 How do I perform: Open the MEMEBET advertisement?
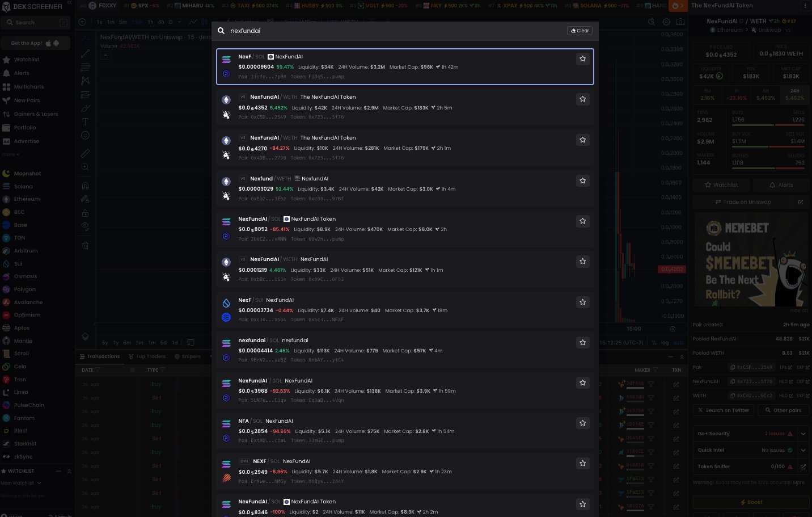[x=751, y=260]
